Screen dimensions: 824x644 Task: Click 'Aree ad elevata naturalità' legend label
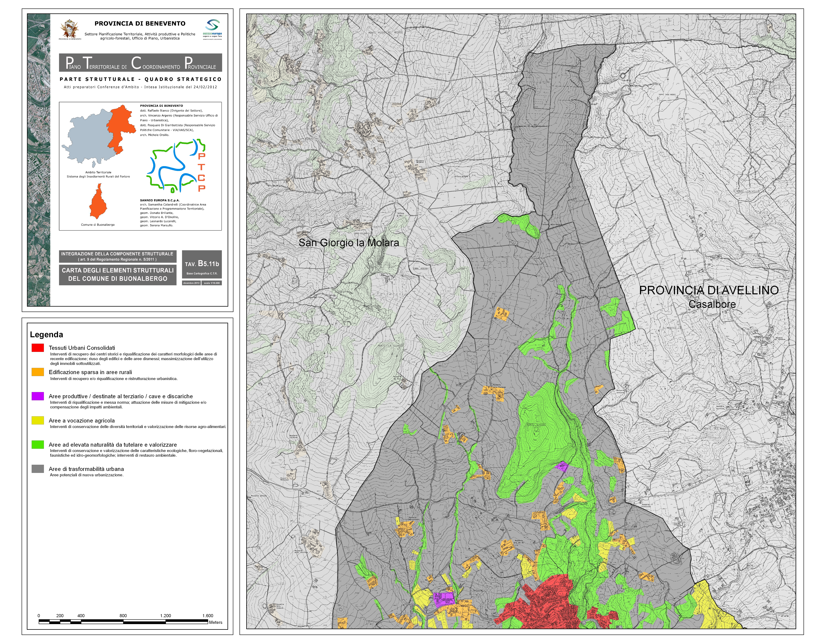pos(113,445)
